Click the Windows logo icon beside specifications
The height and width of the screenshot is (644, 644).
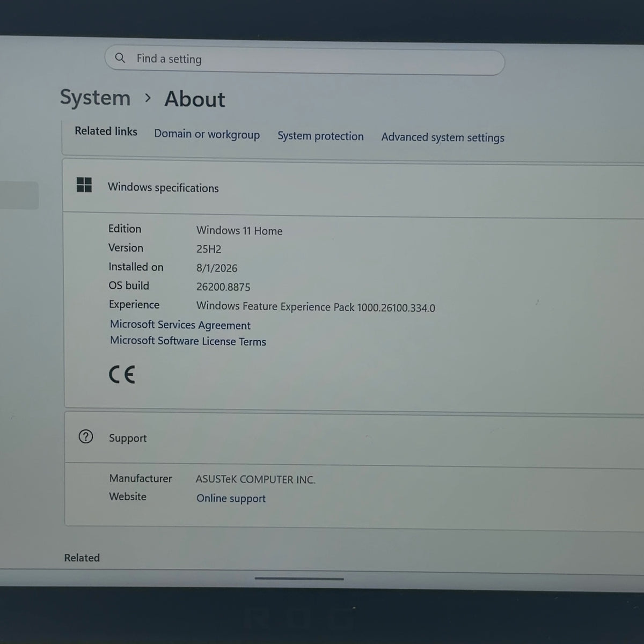(84, 185)
